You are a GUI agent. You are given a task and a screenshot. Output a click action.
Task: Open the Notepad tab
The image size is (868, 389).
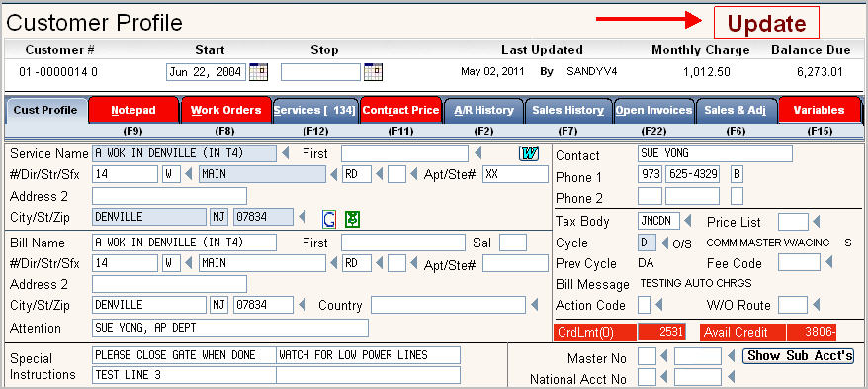coord(133,110)
